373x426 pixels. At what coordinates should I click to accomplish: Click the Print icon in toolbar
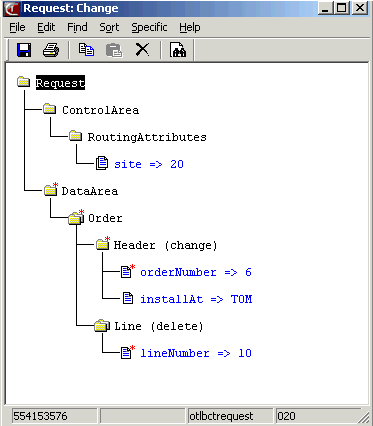pyautogui.click(x=51, y=50)
